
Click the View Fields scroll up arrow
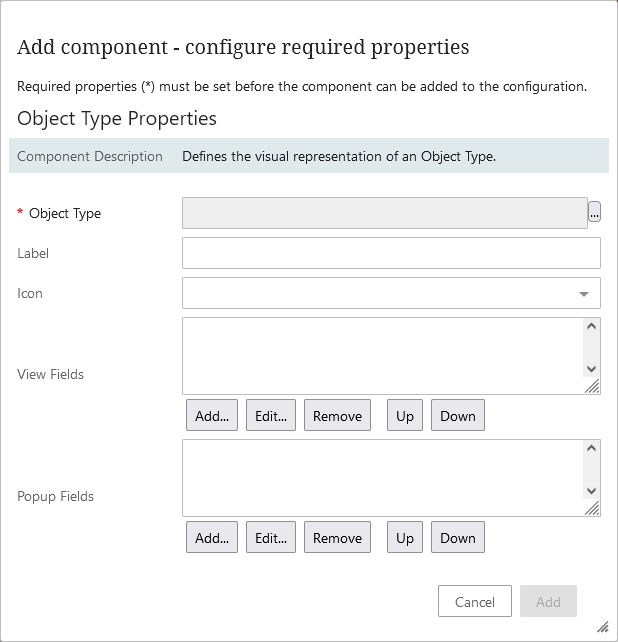point(591,326)
